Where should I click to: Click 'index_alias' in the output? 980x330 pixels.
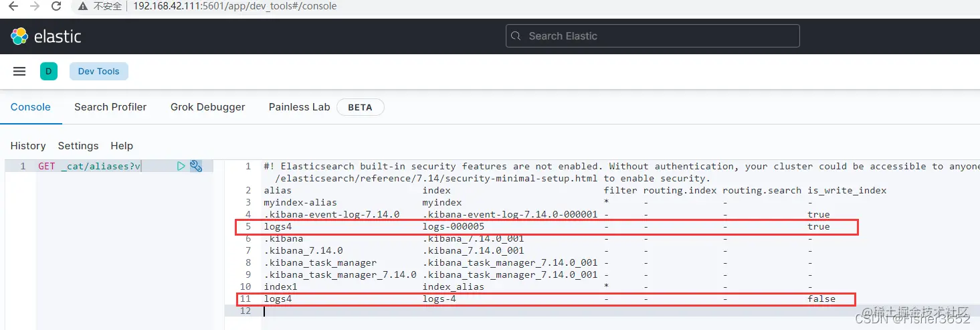[x=453, y=286]
